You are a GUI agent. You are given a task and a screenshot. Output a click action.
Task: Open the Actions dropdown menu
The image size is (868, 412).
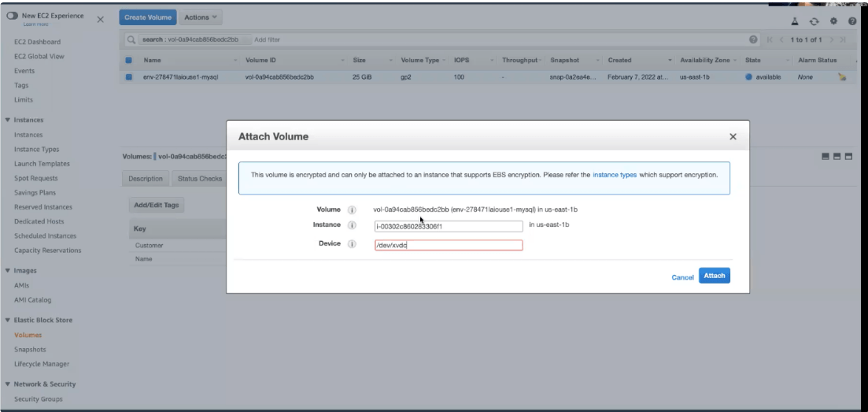[202, 17]
